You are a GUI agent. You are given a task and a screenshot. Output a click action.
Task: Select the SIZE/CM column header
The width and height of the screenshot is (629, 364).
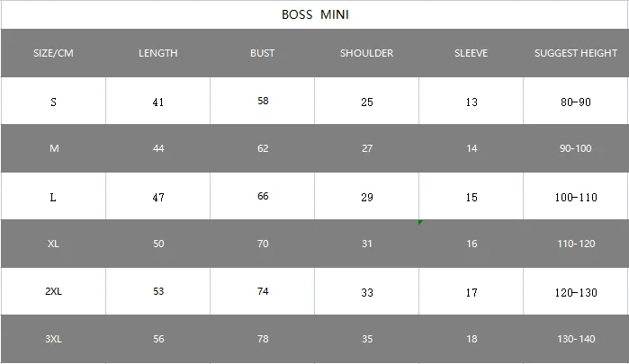[53, 53]
